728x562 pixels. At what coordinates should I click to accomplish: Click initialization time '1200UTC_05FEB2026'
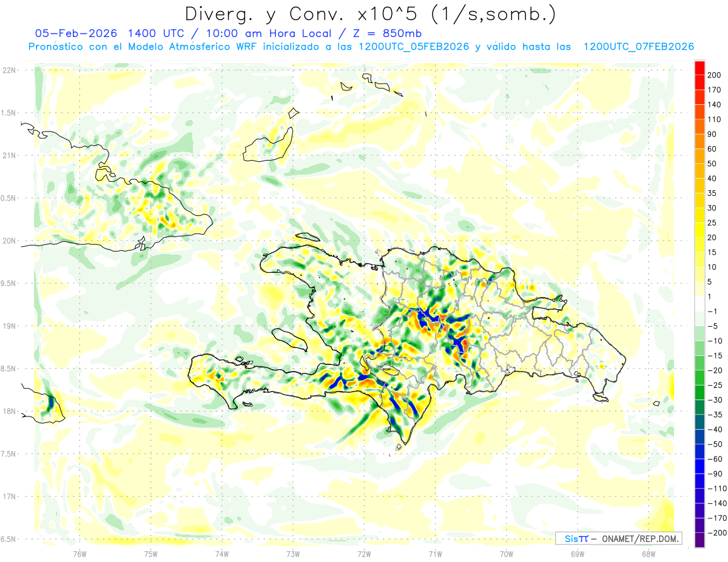pos(415,47)
